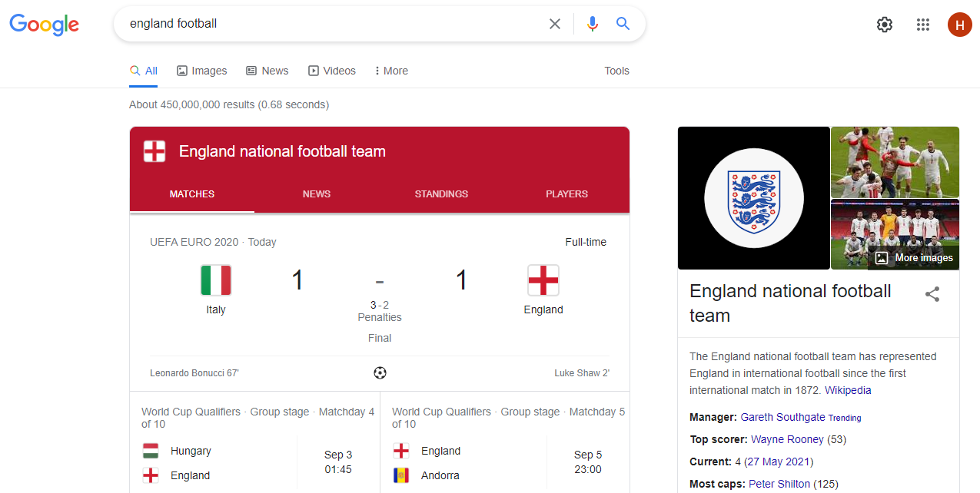Click the England national football team heading
The image size is (980, 493).
[282, 151]
